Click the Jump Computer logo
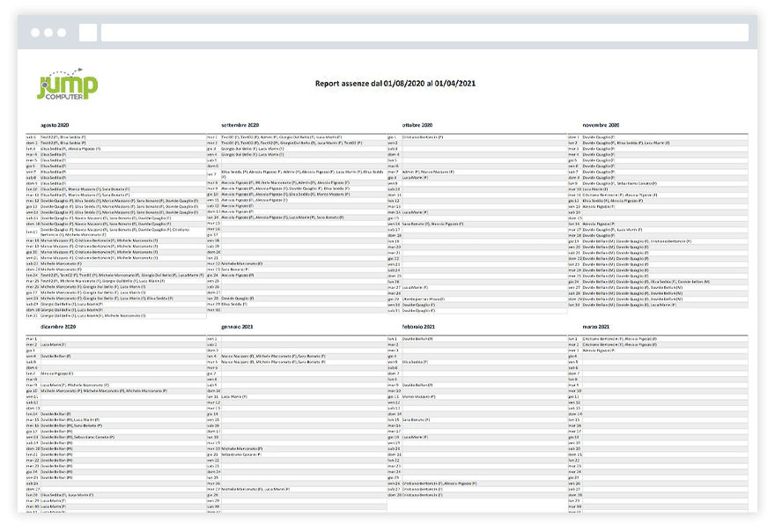The image size is (775, 532). tap(68, 85)
